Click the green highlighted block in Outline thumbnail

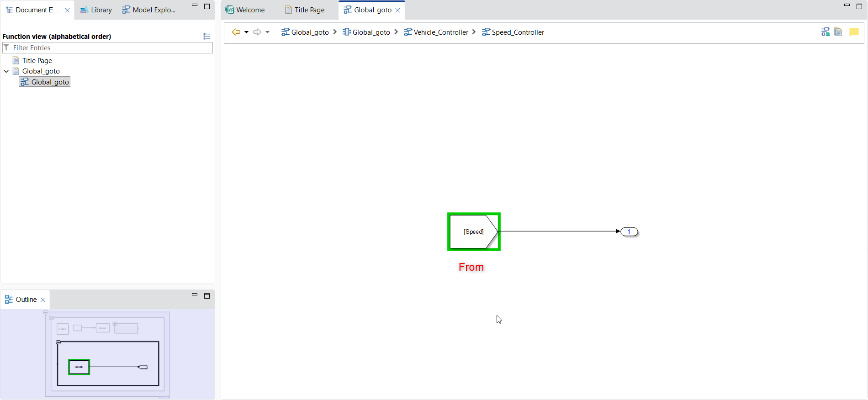(79, 367)
